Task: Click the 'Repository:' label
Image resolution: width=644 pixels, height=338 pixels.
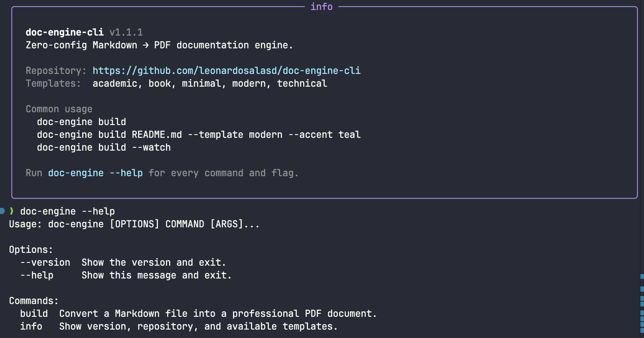Action: point(56,71)
